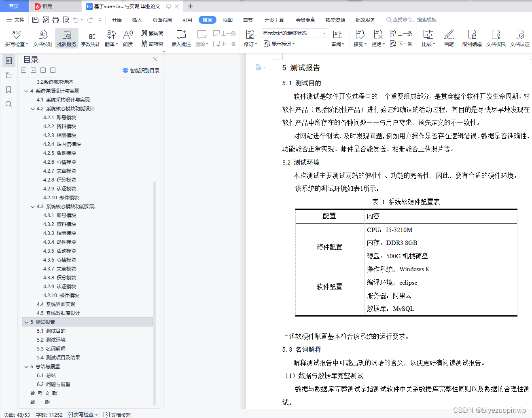Image resolution: width=532 pixels, height=418 pixels.
Task: Open 字数统计 word count
Action: tap(91, 38)
